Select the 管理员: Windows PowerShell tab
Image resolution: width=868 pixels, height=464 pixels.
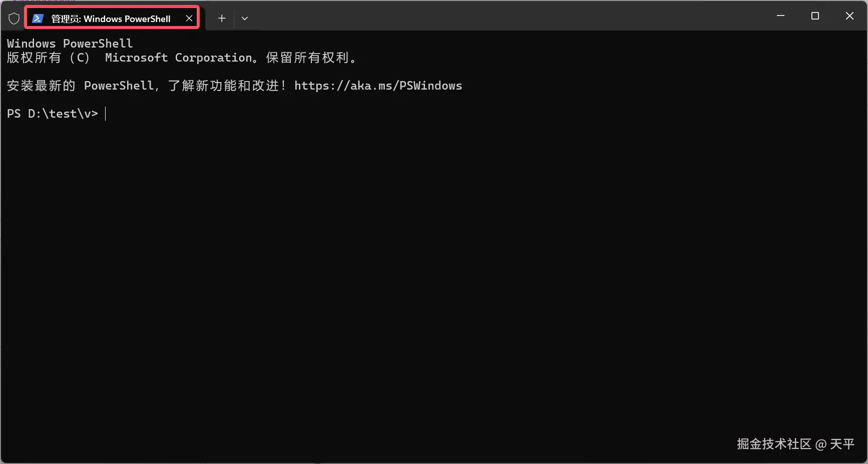pos(111,19)
